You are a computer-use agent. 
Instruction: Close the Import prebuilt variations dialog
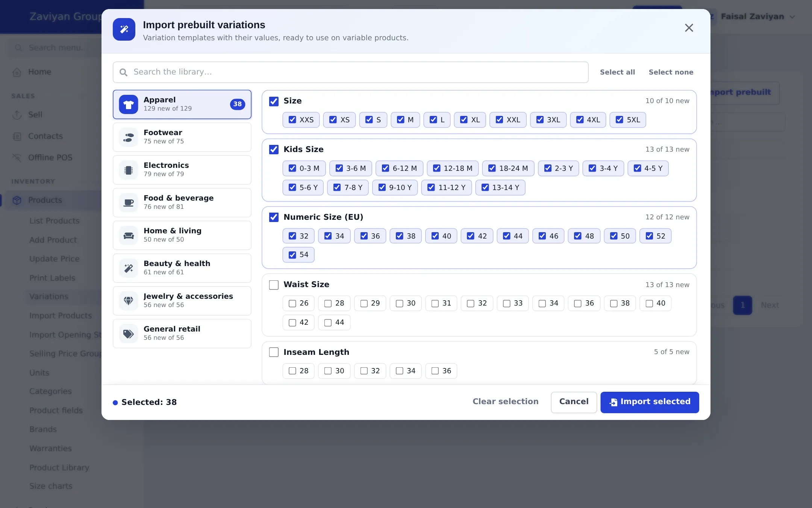tap(689, 28)
